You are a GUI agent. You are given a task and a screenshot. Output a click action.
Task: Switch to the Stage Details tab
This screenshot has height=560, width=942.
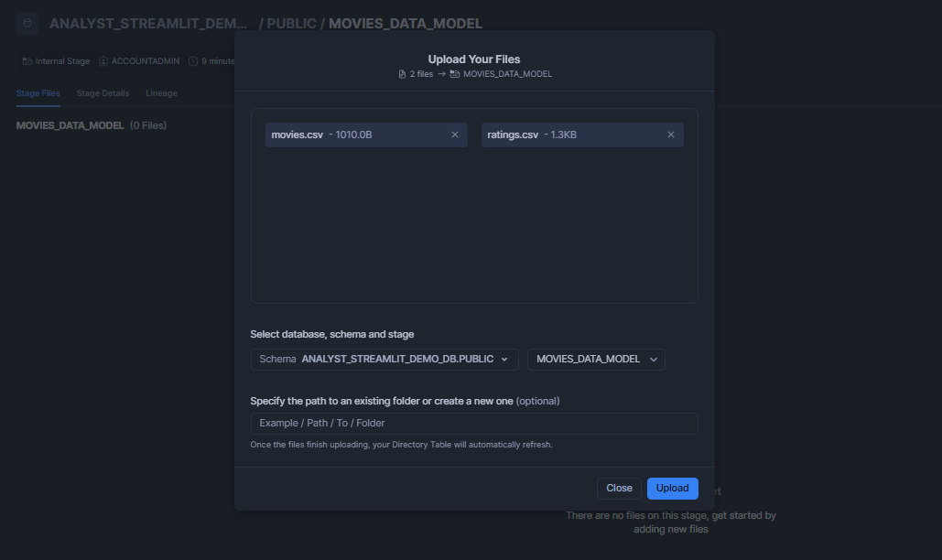103,92
